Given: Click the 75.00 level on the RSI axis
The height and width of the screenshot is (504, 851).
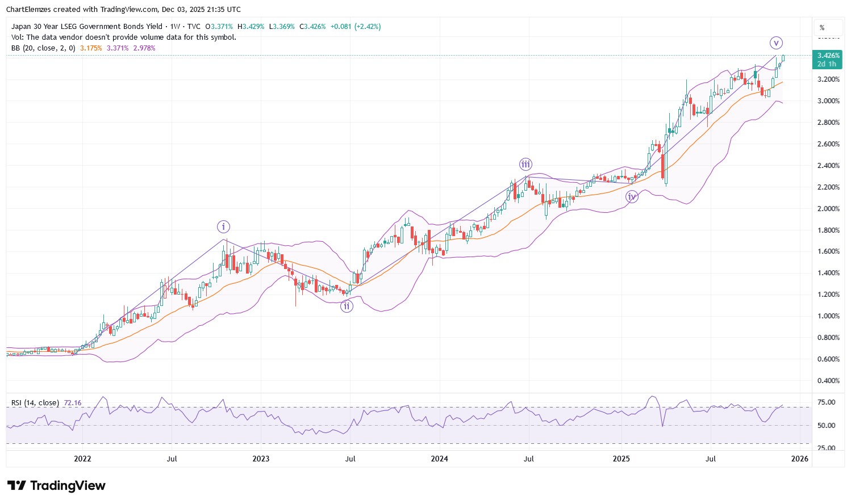Looking at the screenshot, I should (x=827, y=402).
